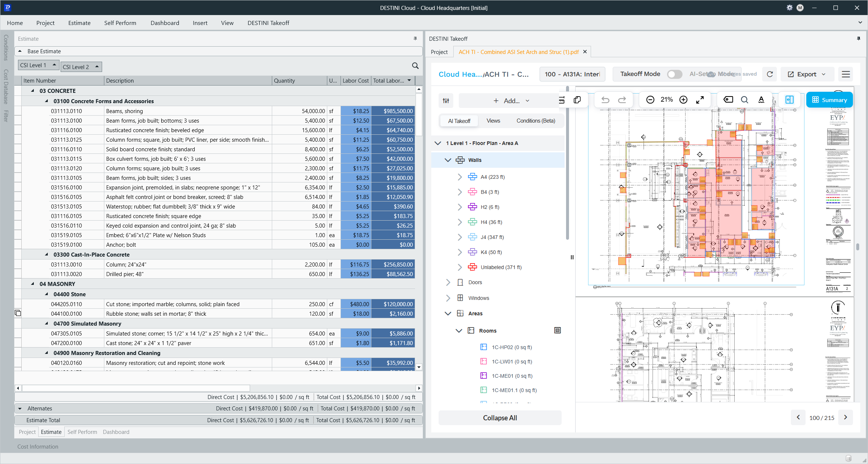868x464 pixels.
Task: Fit drawing to screen with expand arrows
Action: pos(700,100)
